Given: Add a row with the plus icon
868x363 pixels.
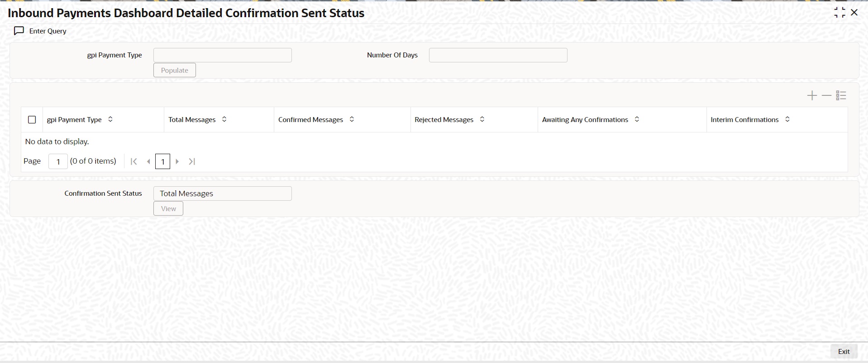Looking at the screenshot, I should pos(812,95).
